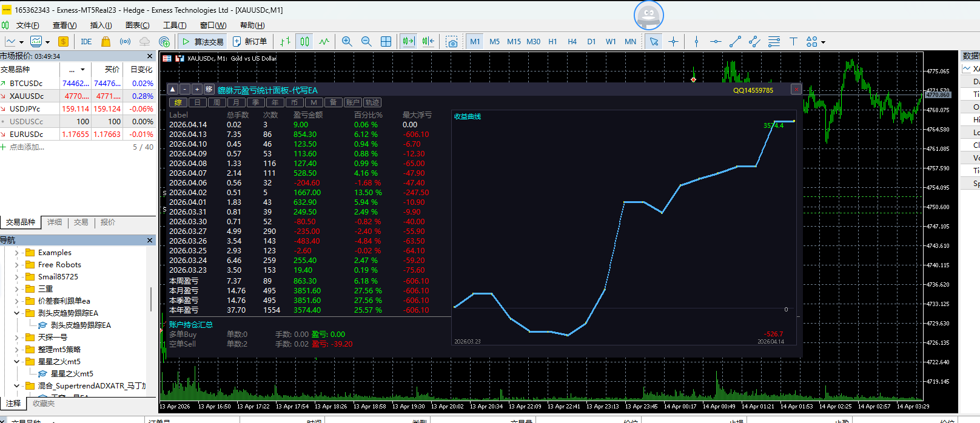Screen dimensions: 980x423
Task: Click the zoom out magnifier icon
Action: 366,41
